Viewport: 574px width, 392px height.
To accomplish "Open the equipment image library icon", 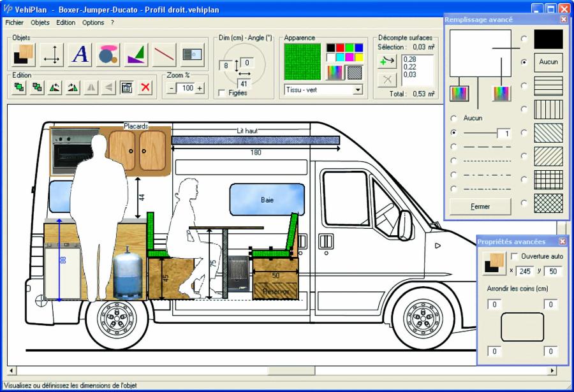I will (x=192, y=55).
